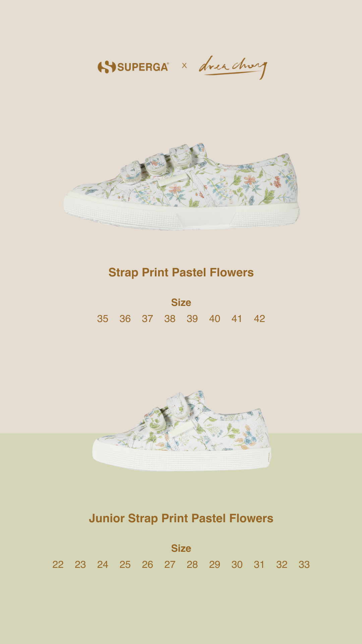Click the Superga logo
362x644 pixels.
tap(133, 67)
